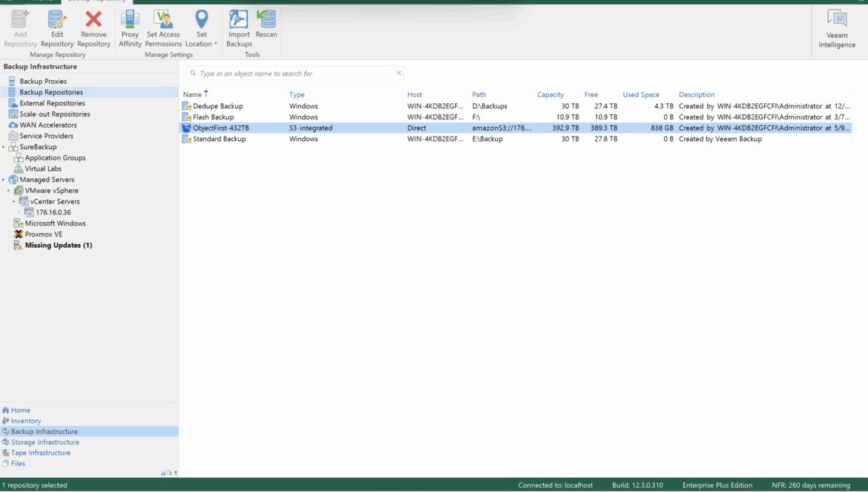Sort by the Capacity column header

tap(550, 95)
